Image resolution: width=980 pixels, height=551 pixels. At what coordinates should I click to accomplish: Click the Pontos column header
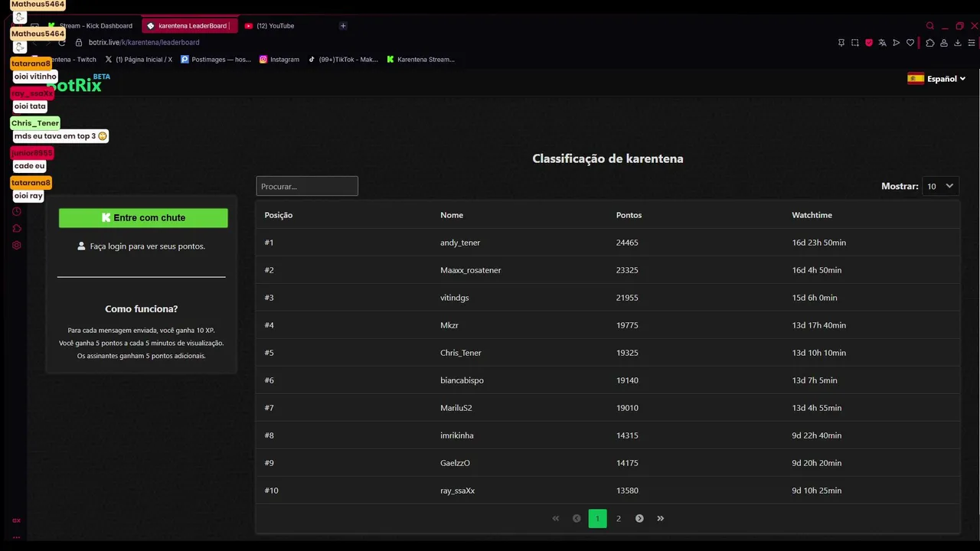[629, 215]
